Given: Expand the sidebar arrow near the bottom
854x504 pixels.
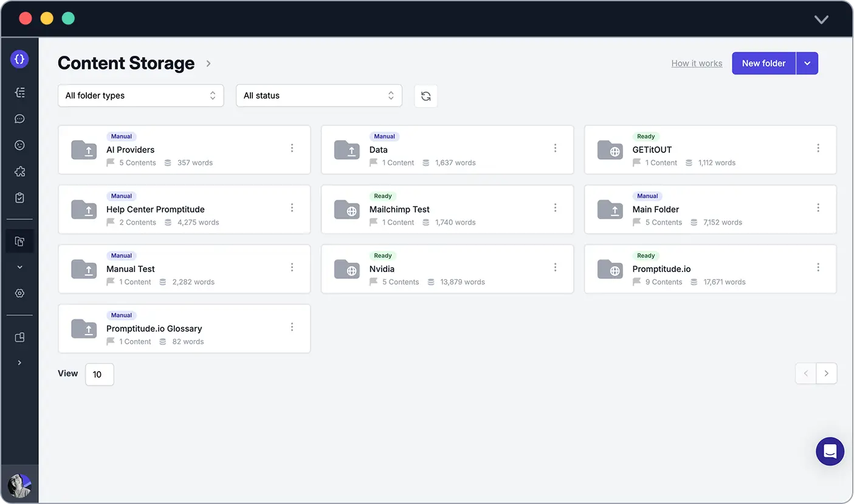Looking at the screenshot, I should click(19, 363).
